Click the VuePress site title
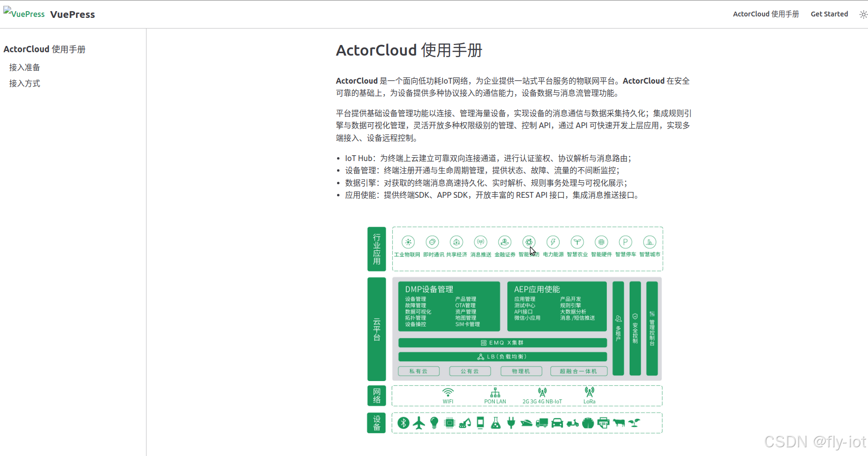 [x=73, y=15]
